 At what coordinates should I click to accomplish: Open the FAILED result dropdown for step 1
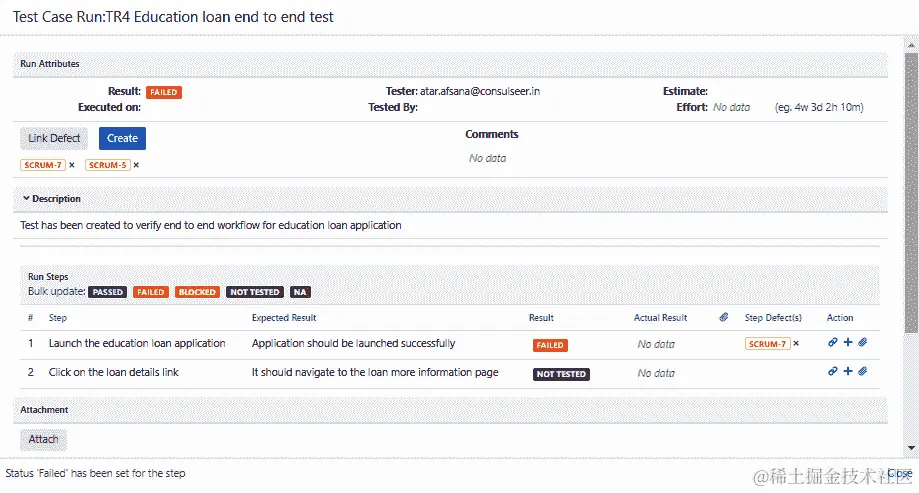pyautogui.click(x=550, y=345)
